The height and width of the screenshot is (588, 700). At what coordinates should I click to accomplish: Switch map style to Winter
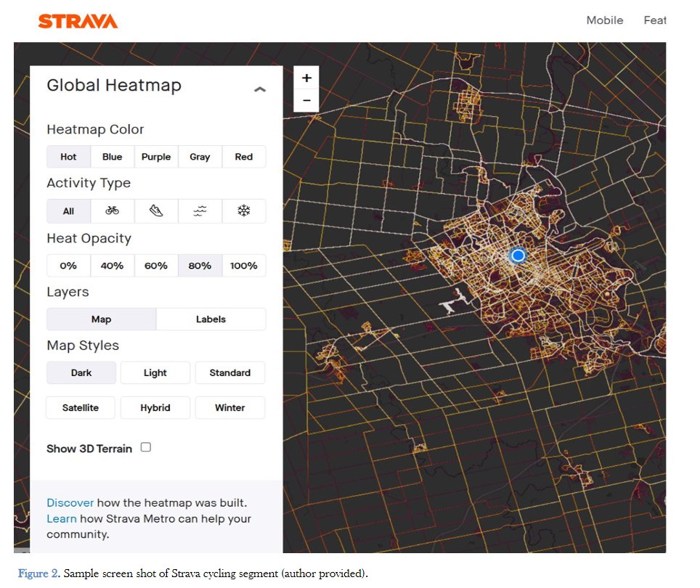[230, 407]
